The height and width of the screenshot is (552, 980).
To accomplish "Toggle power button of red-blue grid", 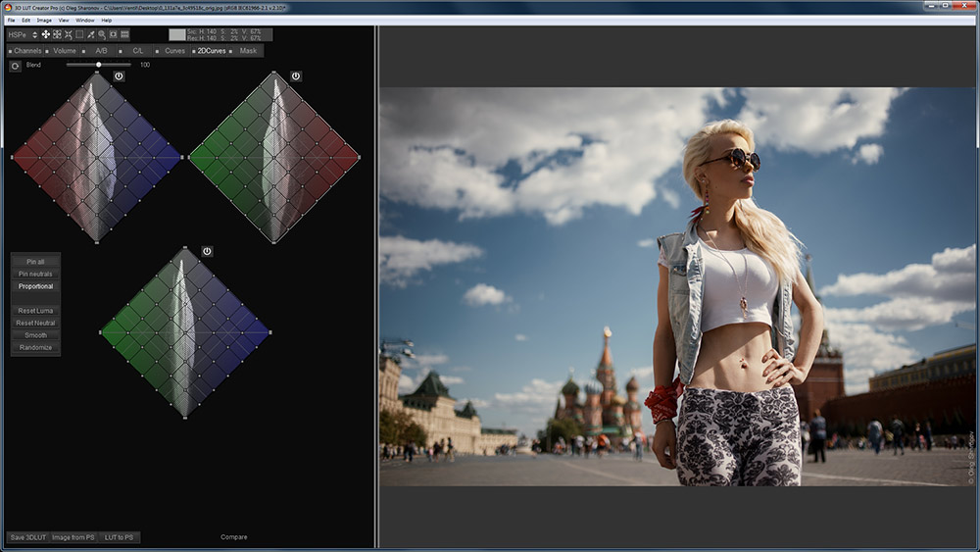I will [119, 75].
